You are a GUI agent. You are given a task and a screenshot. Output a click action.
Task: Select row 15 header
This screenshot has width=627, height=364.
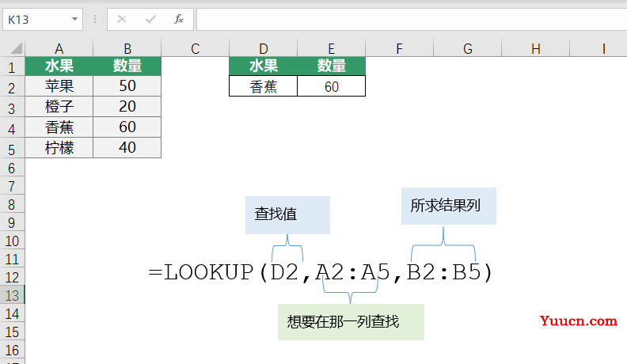point(12,332)
